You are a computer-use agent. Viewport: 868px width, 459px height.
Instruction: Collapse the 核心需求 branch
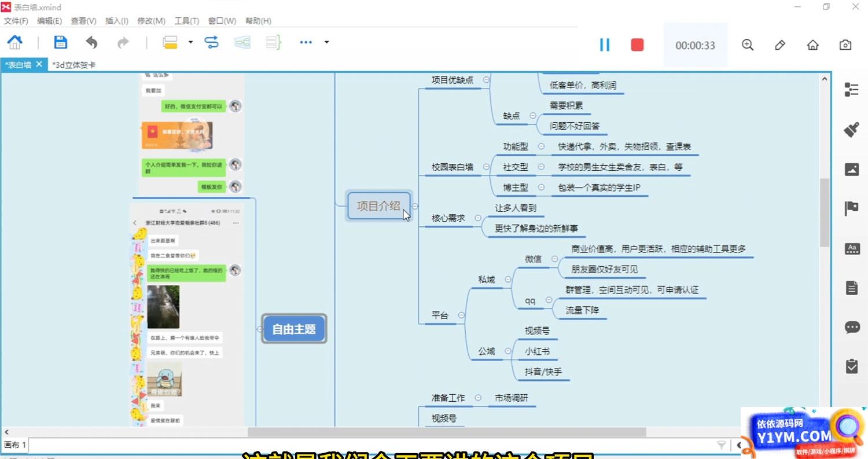click(478, 218)
